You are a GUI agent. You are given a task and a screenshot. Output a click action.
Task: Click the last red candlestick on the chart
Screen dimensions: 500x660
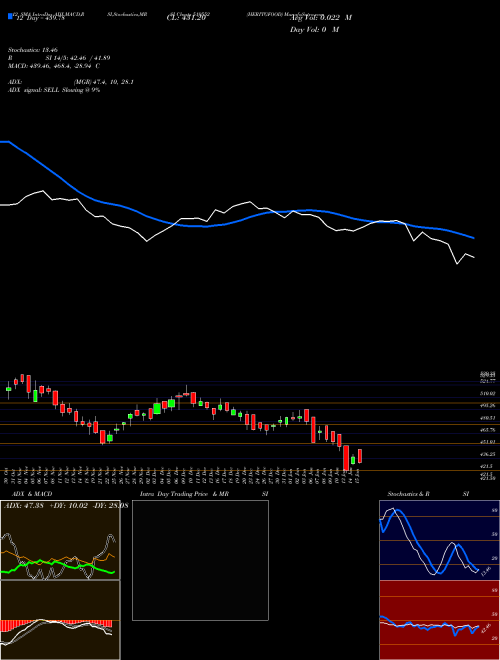[x=360, y=456]
